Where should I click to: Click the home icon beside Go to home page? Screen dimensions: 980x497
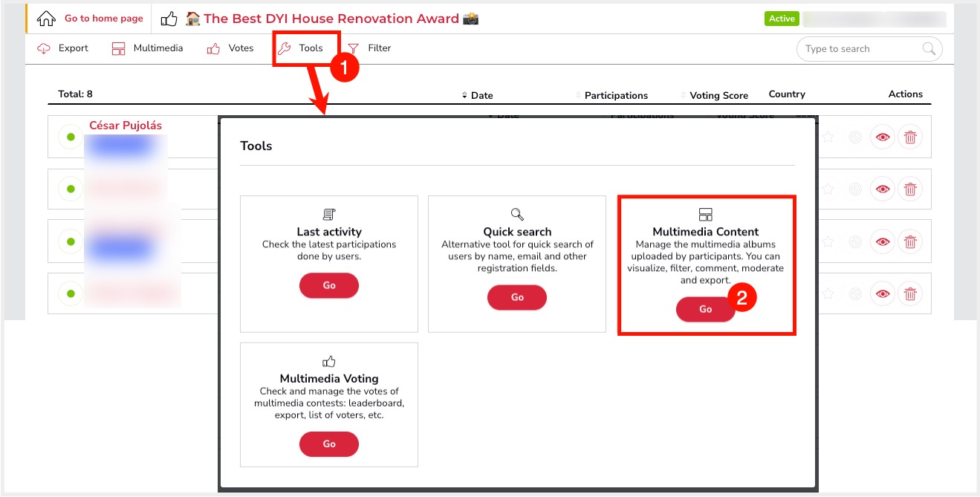coord(46,19)
